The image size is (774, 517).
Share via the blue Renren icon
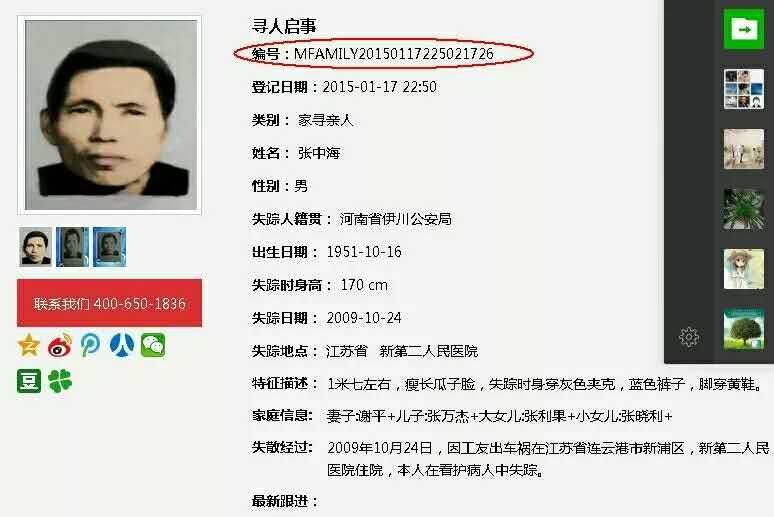tap(122, 345)
